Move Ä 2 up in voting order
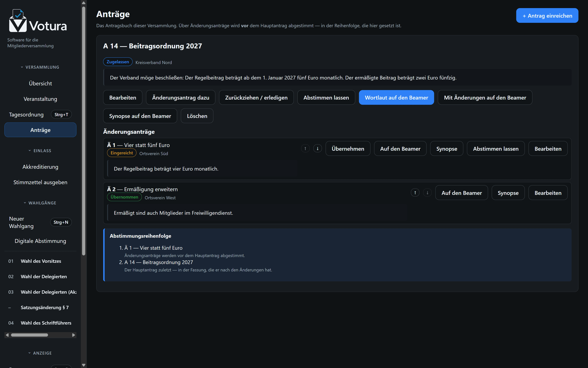 [x=415, y=193]
